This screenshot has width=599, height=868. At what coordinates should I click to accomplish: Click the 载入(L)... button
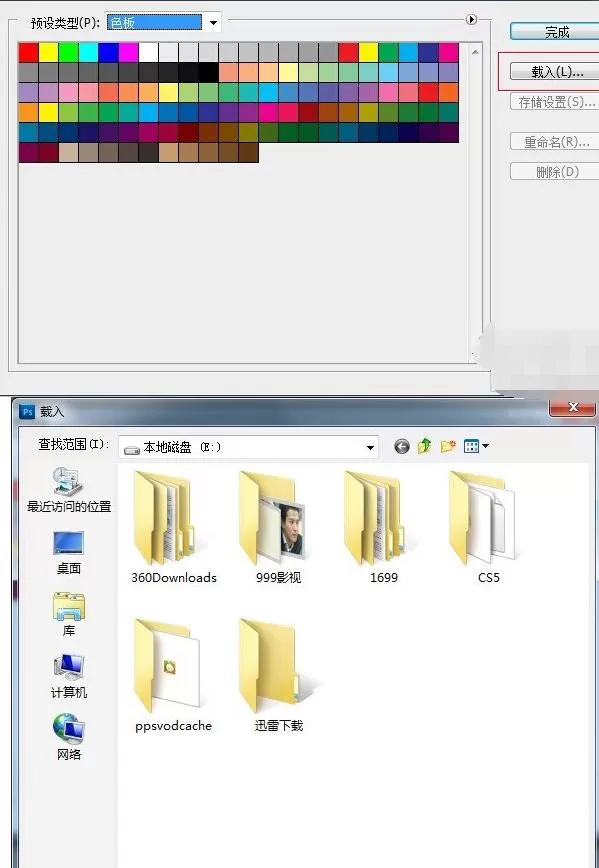(x=556, y=71)
